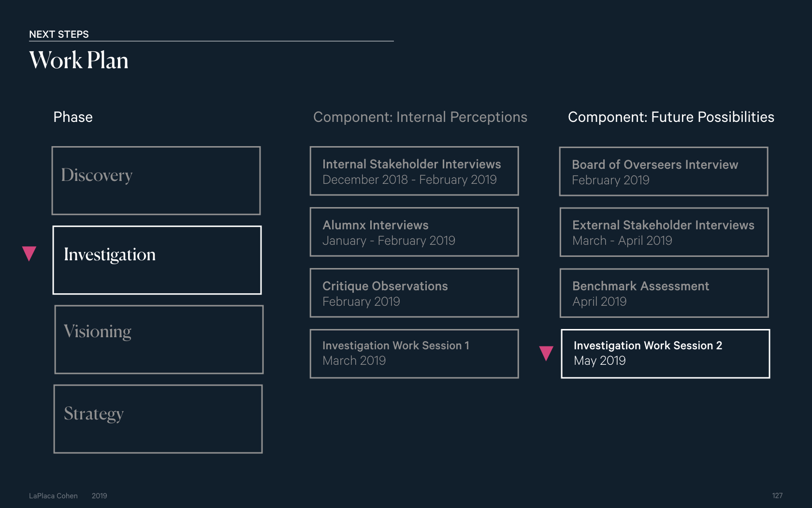
Task: Click the Component: Future Possibilities heading
Action: click(671, 117)
